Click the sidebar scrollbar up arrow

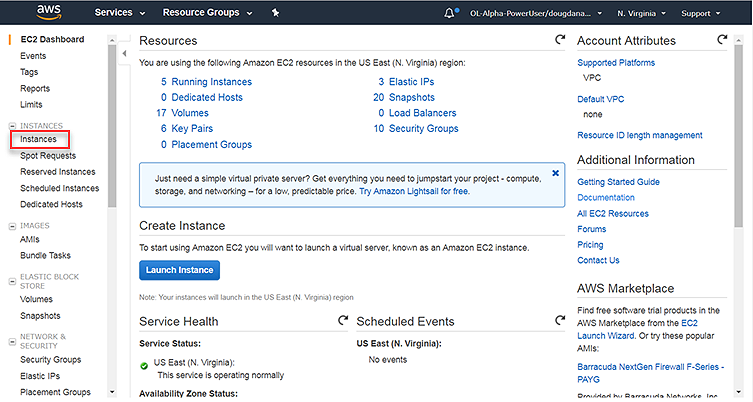click(x=112, y=40)
